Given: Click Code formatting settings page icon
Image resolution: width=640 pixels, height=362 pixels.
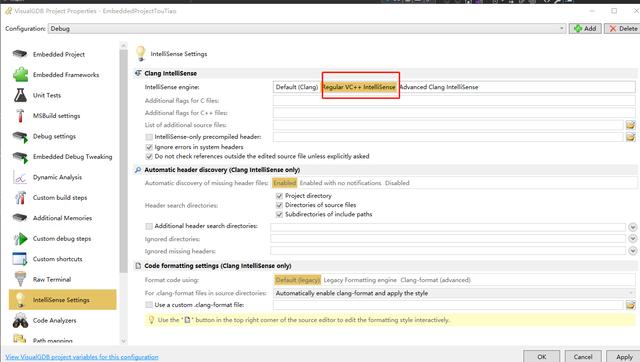Looking at the screenshot, I should (138, 266).
